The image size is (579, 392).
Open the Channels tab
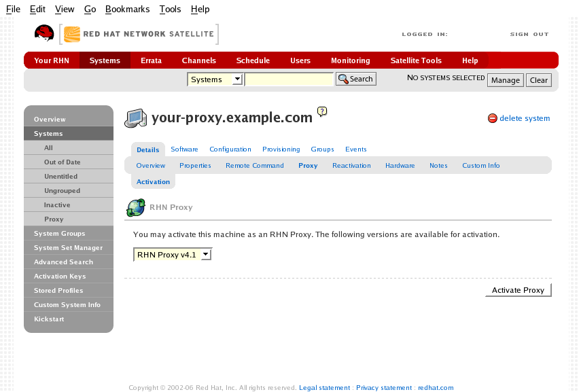tap(198, 60)
